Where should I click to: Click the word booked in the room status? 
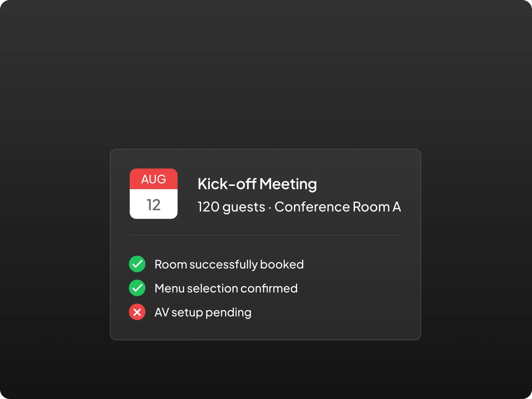coord(282,264)
